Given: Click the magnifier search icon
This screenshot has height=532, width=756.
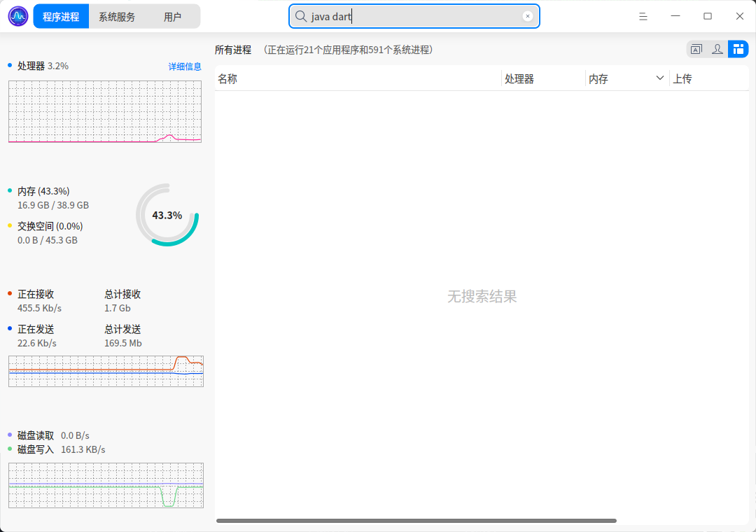Looking at the screenshot, I should [x=301, y=16].
